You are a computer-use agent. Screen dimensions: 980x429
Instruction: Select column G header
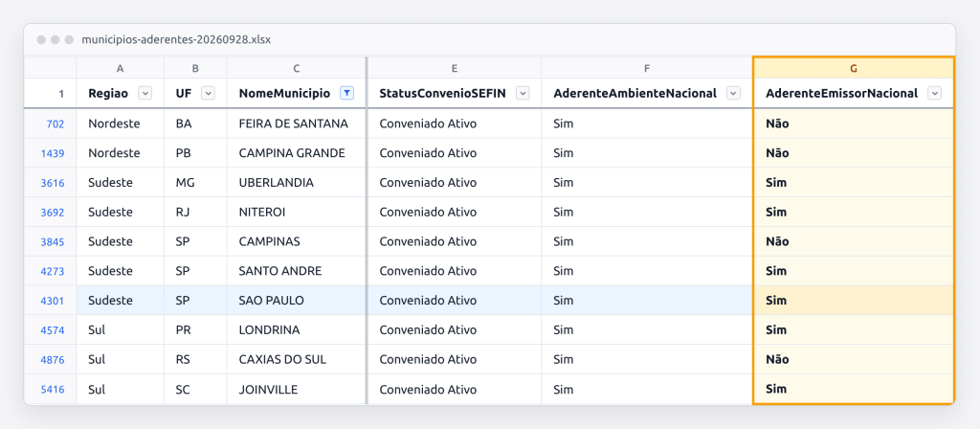pos(854,68)
